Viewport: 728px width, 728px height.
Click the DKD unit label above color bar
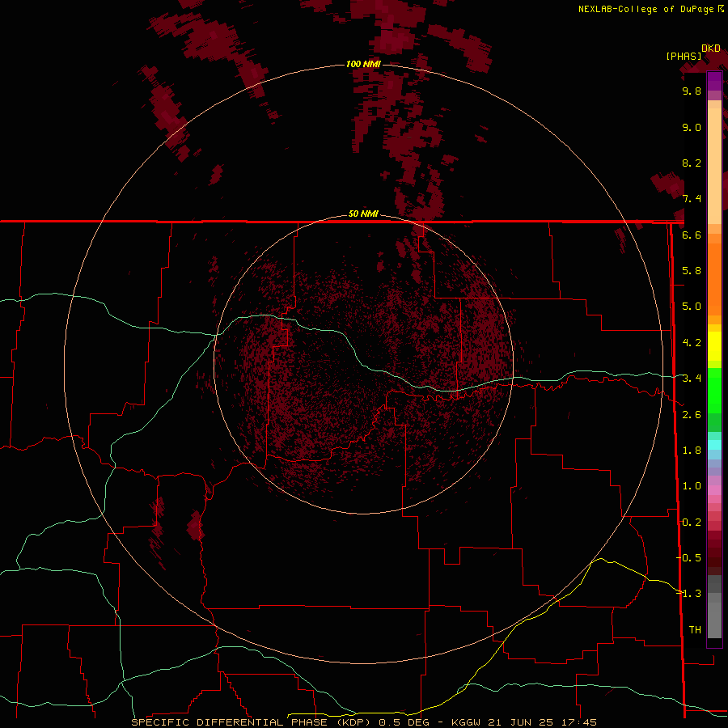[711, 49]
